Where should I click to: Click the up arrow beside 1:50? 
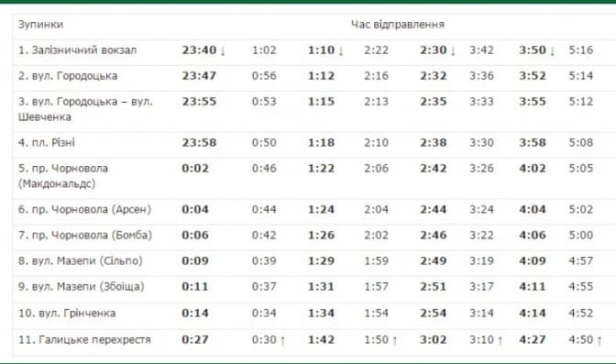(x=395, y=340)
